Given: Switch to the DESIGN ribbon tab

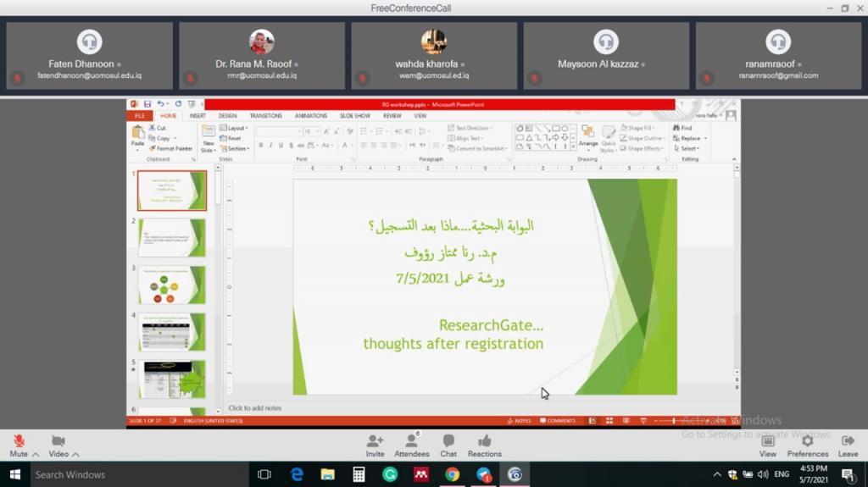Looking at the screenshot, I should click(227, 116).
